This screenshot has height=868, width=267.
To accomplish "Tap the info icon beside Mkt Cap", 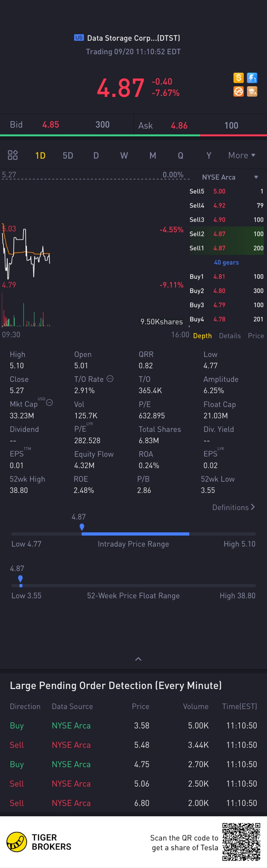I will 49,403.
